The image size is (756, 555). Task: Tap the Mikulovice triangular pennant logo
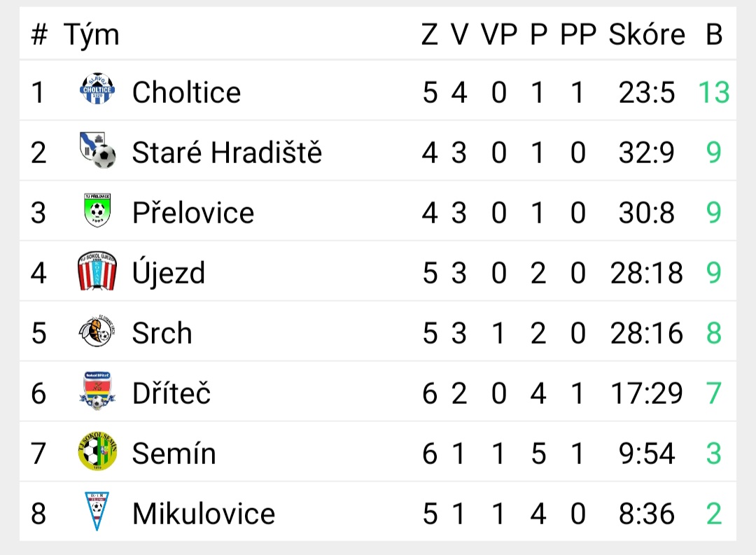click(x=97, y=511)
